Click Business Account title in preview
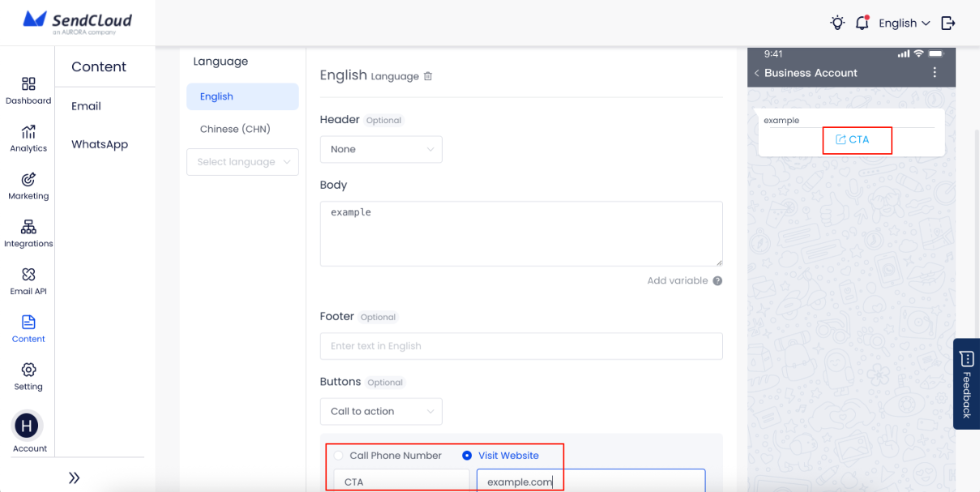Screen dimensions: 980x492 tap(811, 73)
